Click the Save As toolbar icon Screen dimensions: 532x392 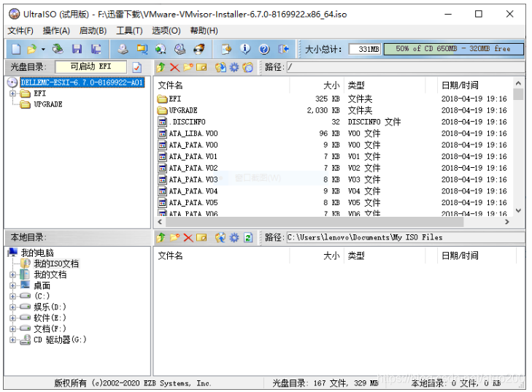coord(96,49)
